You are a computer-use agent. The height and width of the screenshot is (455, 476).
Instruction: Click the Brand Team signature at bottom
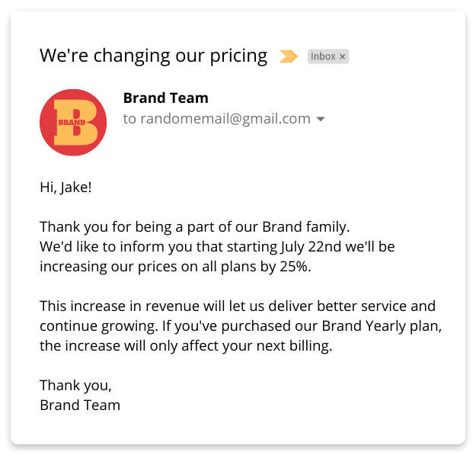80,405
